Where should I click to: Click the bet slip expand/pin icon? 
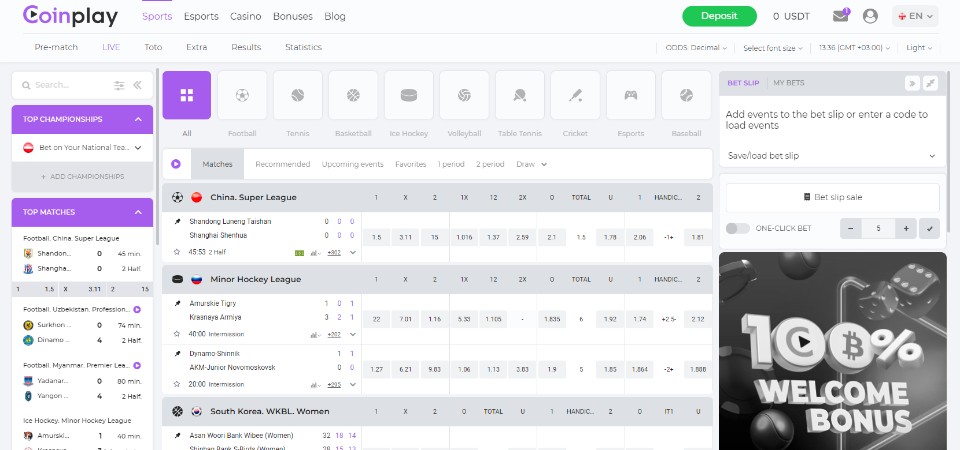[931, 83]
